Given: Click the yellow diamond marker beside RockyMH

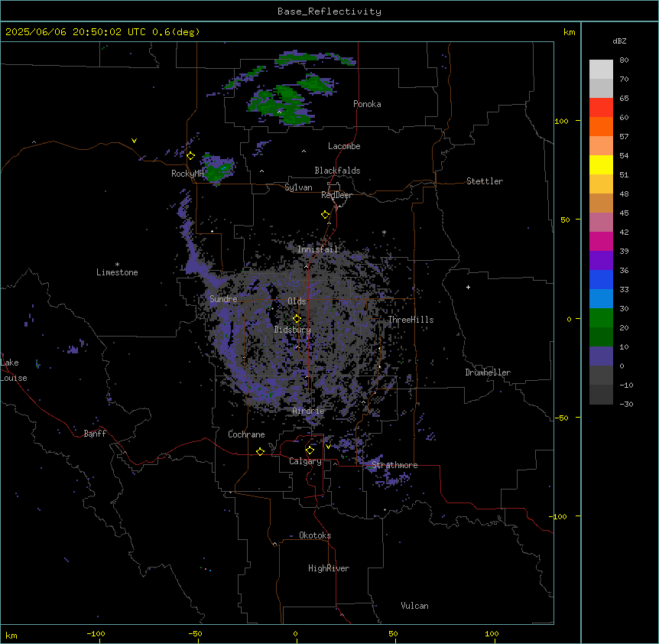Looking at the screenshot, I should point(190,155).
